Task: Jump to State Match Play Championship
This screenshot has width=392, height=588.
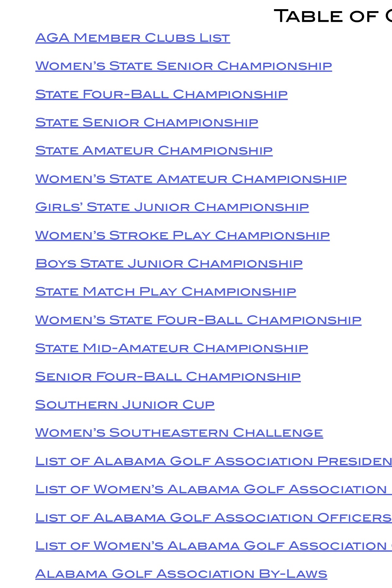Action: 166,292
